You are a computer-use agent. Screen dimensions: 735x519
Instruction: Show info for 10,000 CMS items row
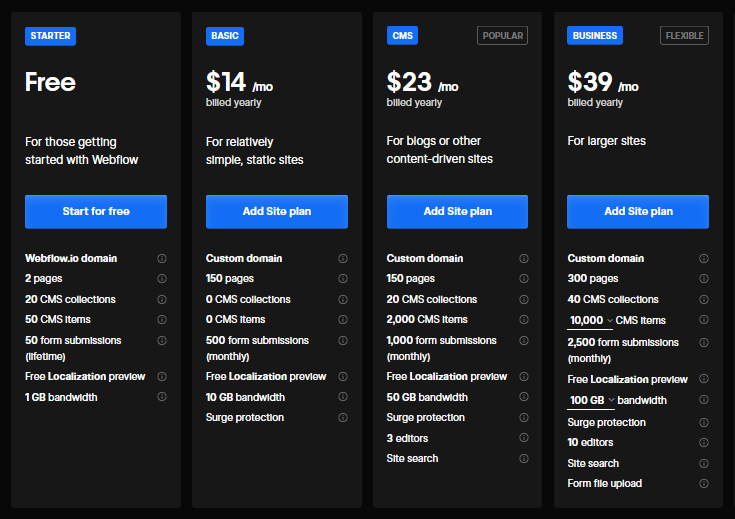(704, 319)
